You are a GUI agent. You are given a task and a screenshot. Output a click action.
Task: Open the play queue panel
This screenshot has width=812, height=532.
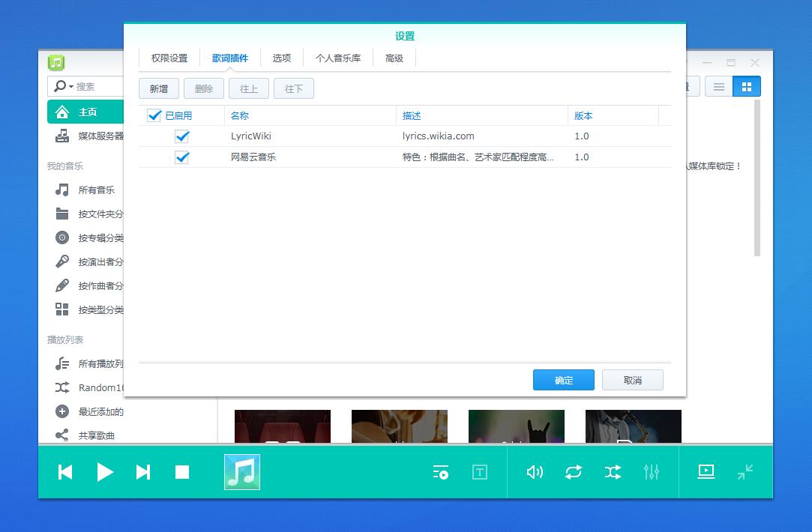tap(441, 472)
